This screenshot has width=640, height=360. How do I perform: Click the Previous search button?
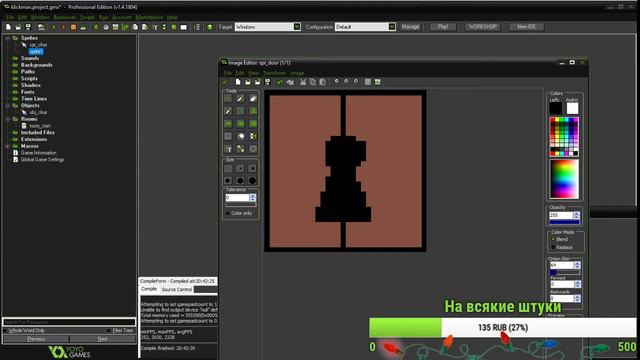coord(36,339)
